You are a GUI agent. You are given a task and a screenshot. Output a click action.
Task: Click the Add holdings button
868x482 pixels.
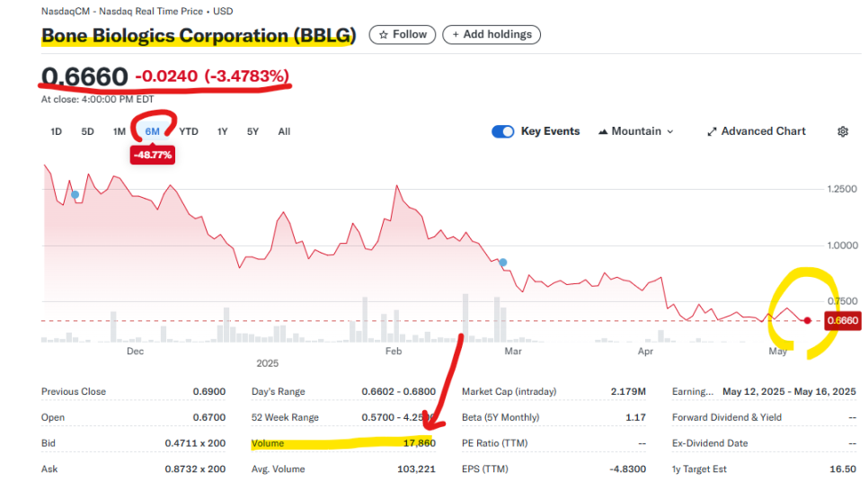(x=492, y=34)
